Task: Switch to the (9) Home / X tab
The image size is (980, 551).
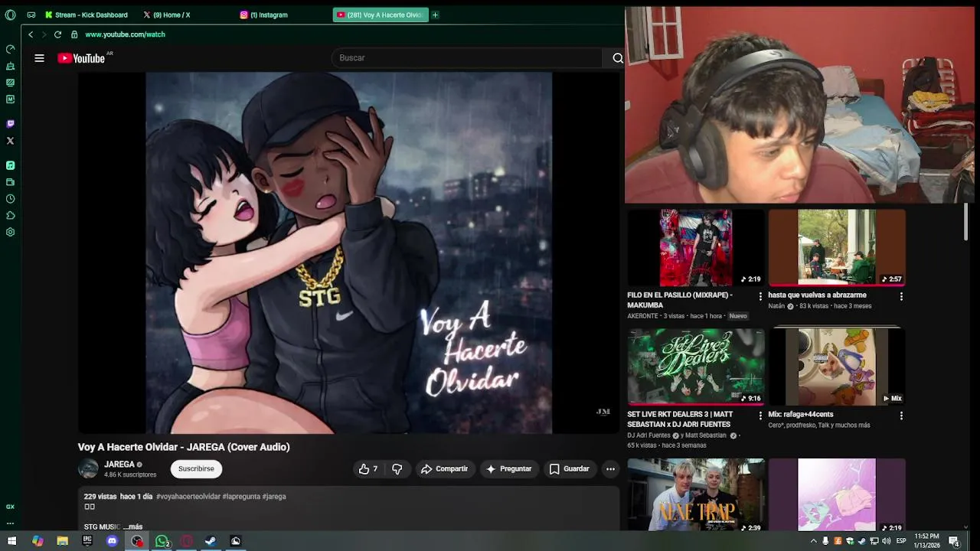Action: coord(167,15)
